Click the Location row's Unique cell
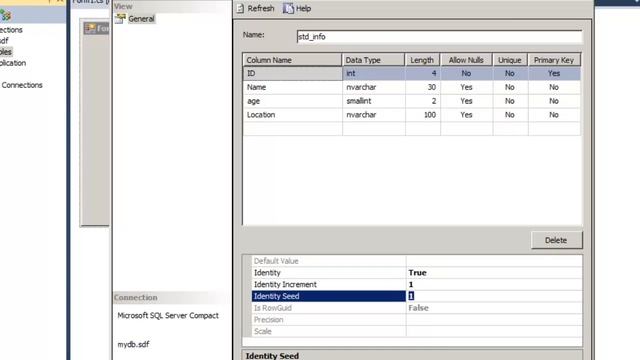Image resolution: width=640 pixels, height=360 pixels. click(x=510, y=115)
